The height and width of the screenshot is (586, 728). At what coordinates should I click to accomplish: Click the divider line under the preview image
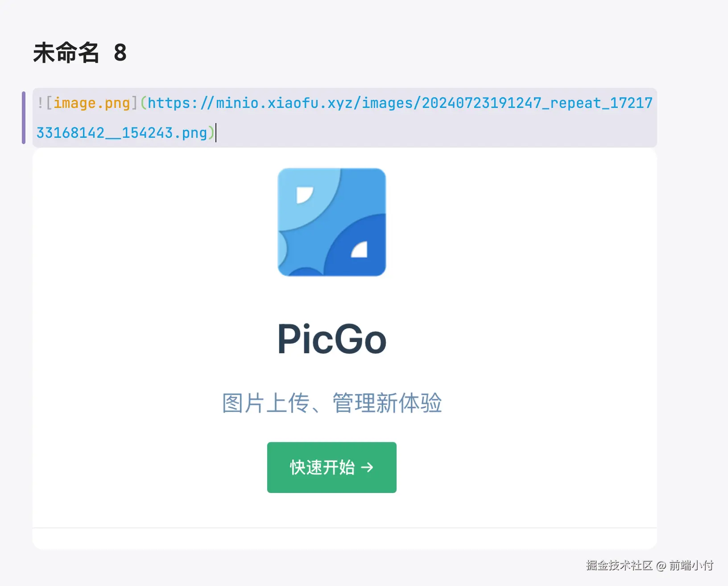(x=344, y=528)
